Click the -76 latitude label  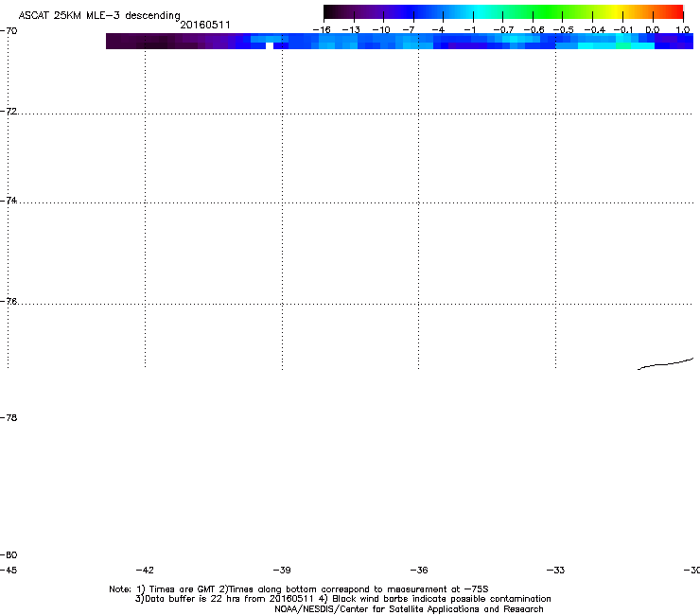tap(9, 302)
